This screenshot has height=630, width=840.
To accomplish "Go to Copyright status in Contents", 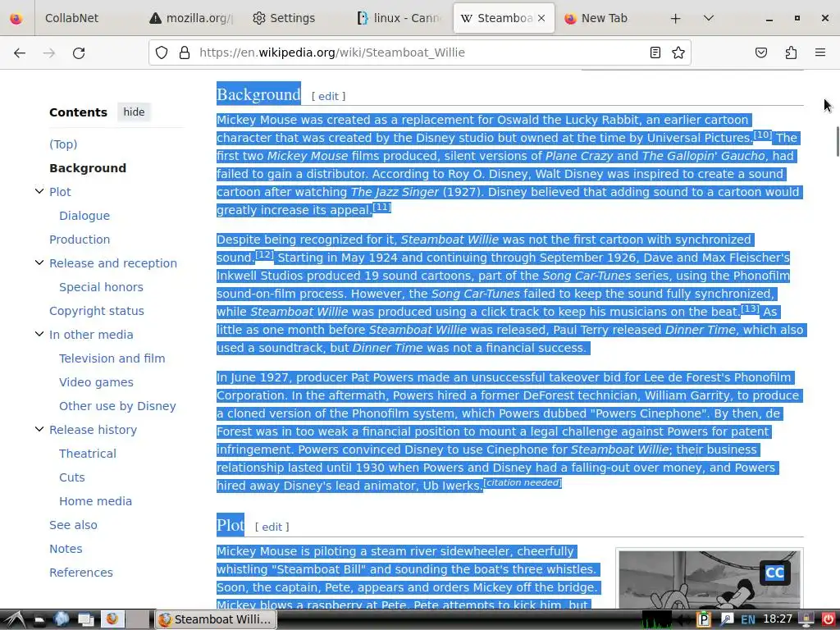I will [97, 311].
